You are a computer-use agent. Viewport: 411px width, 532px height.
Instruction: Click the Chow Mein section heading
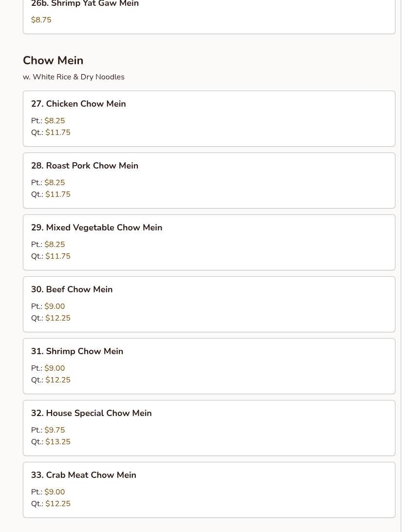click(53, 60)
